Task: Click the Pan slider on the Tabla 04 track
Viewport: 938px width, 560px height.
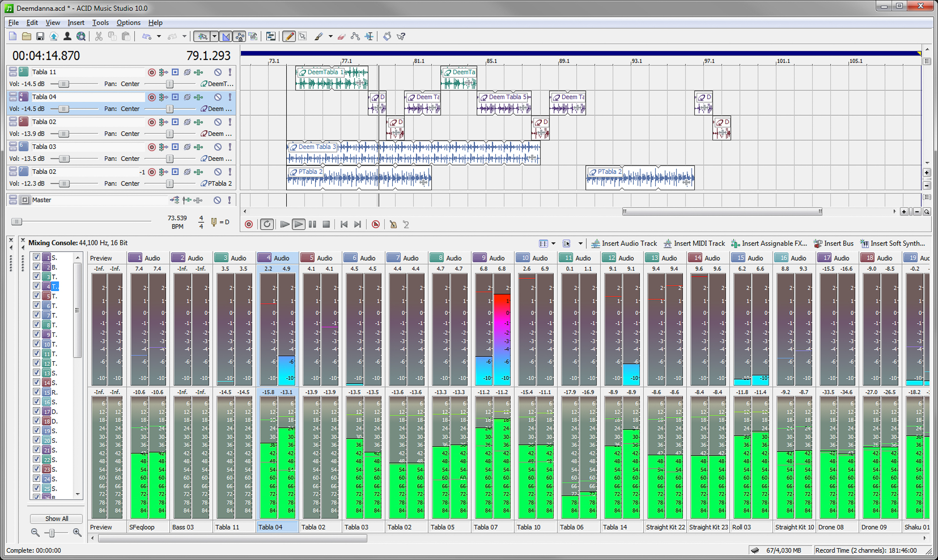Action: click(x=169, y=108)
